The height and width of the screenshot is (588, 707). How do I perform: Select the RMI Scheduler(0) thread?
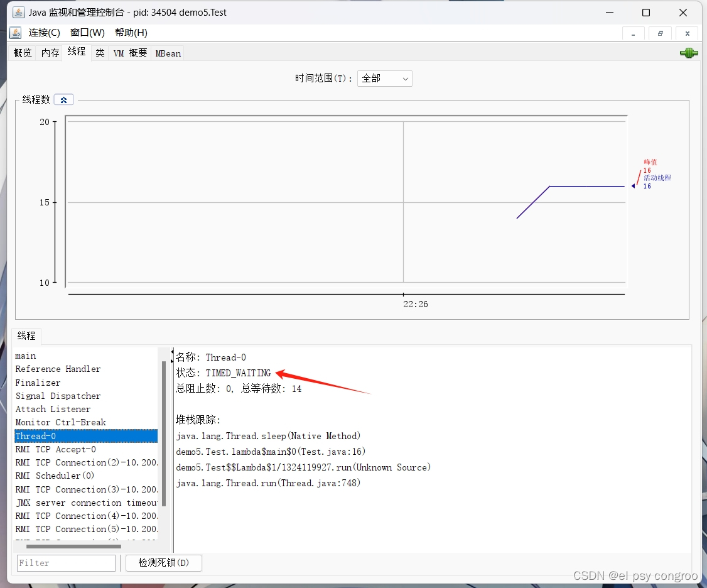pos(85,476)
